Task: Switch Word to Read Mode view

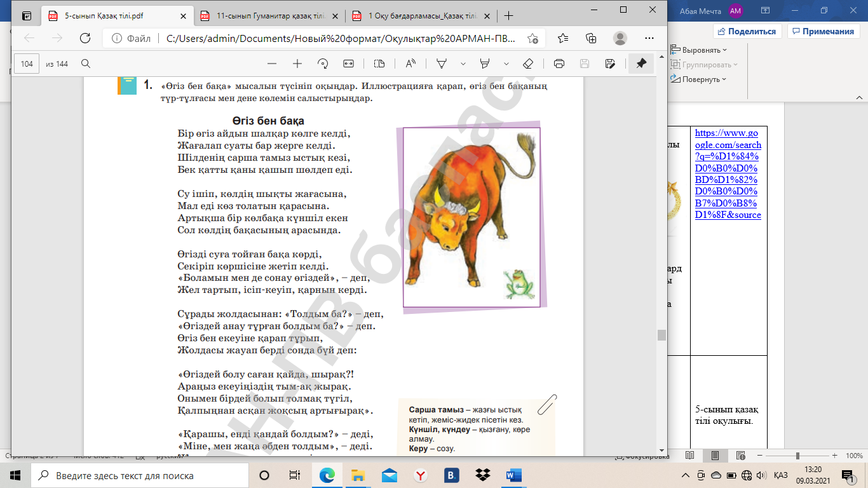Action: point(691,456)
